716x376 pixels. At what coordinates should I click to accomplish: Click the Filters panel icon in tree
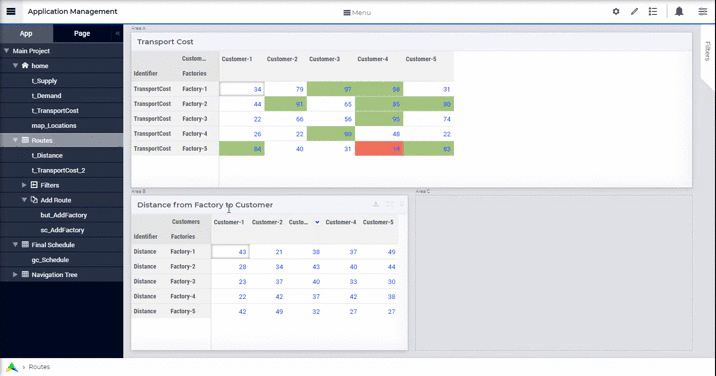pos(34,185)
